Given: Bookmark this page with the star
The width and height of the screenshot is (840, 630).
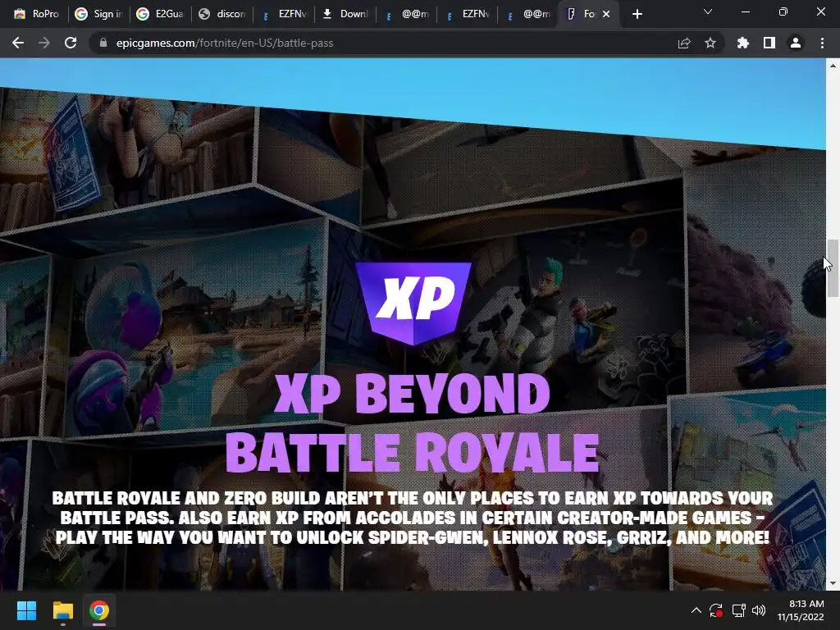Looking at the screenshot, I should click(710, 43).
